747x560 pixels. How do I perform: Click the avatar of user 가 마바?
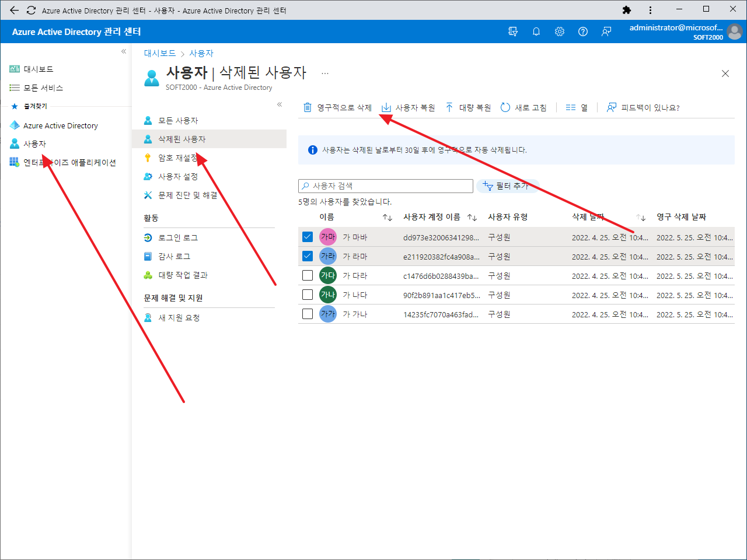click(x=328, y=237)
